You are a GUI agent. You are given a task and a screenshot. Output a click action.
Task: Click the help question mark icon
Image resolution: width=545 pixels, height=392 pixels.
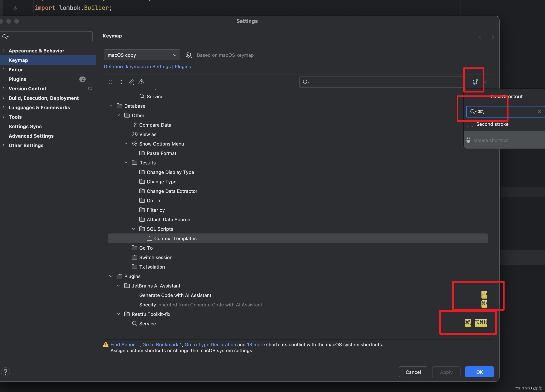point(6,372)
